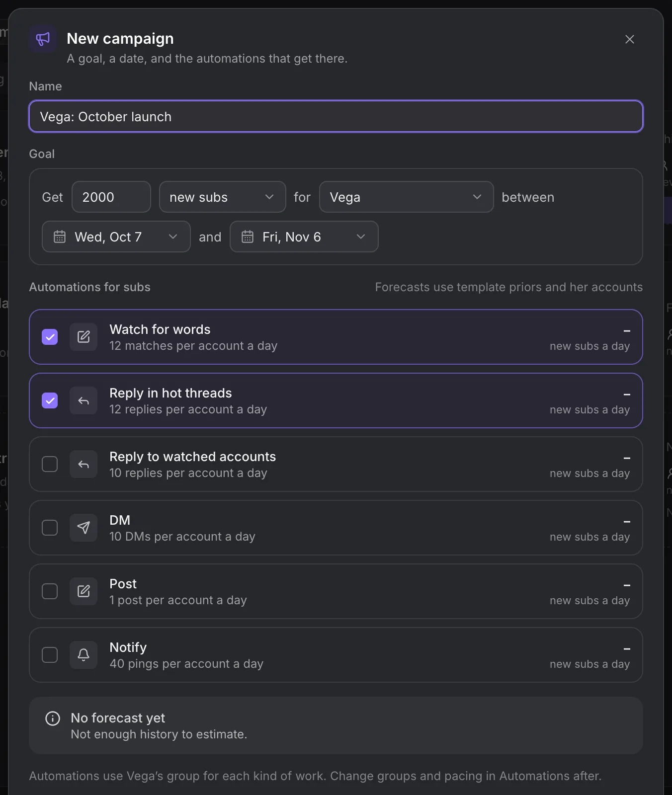Open the Fri, Nov 6 end date picker
Image resolution: width=672 pixels, height=795 pixels.
pyautogui.click(x=304, y=237)
